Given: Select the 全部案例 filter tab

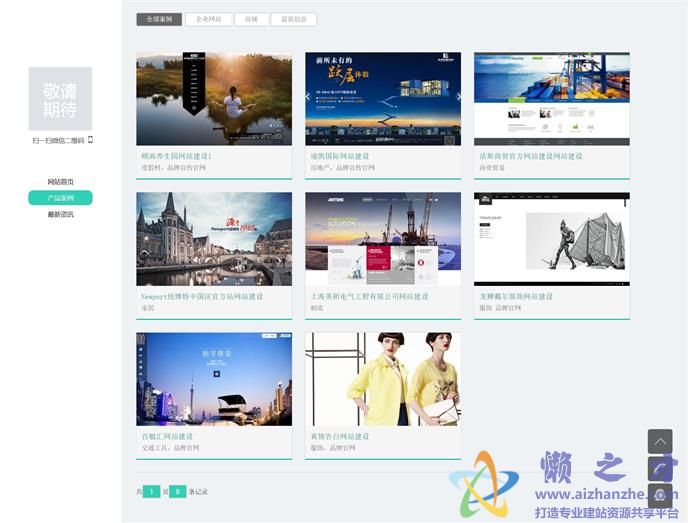Looking at the screenshot, I should click(159, 19).
